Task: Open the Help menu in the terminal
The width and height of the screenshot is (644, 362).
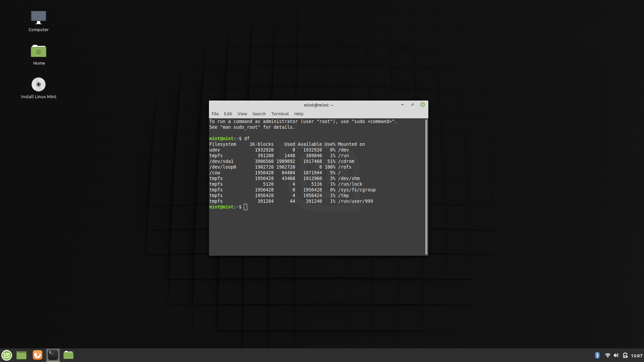Action: coord(298,114)
